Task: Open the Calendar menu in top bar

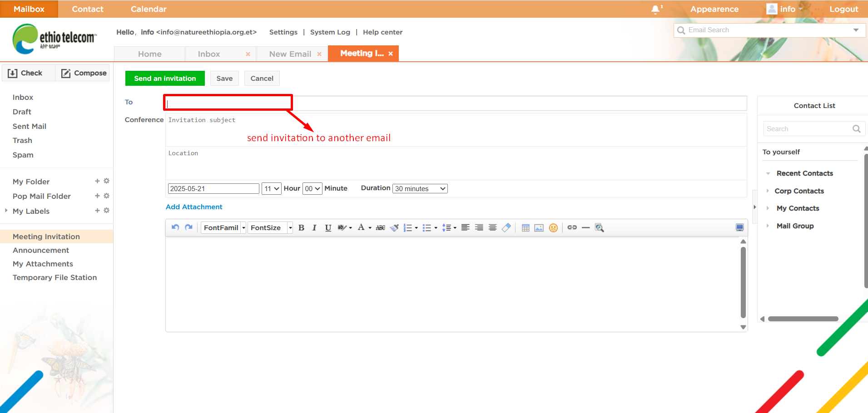Action: [149, 9]
